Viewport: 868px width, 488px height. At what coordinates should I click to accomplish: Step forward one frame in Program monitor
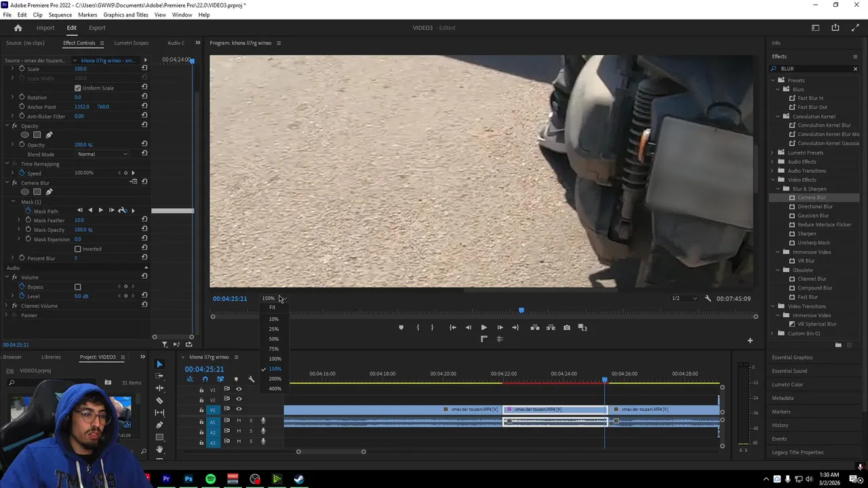500,327
